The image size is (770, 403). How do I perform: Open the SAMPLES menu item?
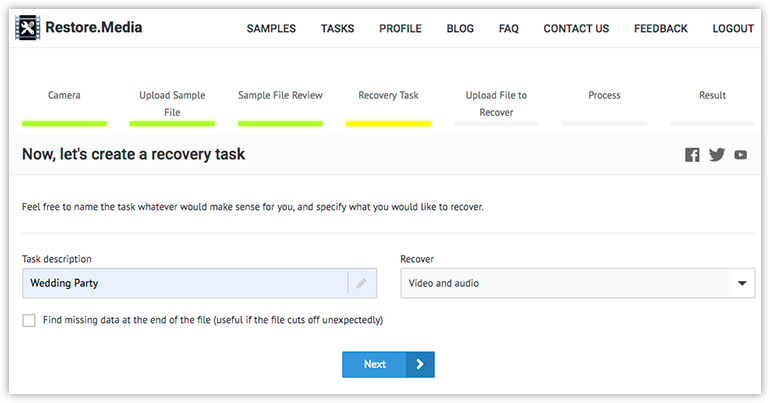[271, 28]
